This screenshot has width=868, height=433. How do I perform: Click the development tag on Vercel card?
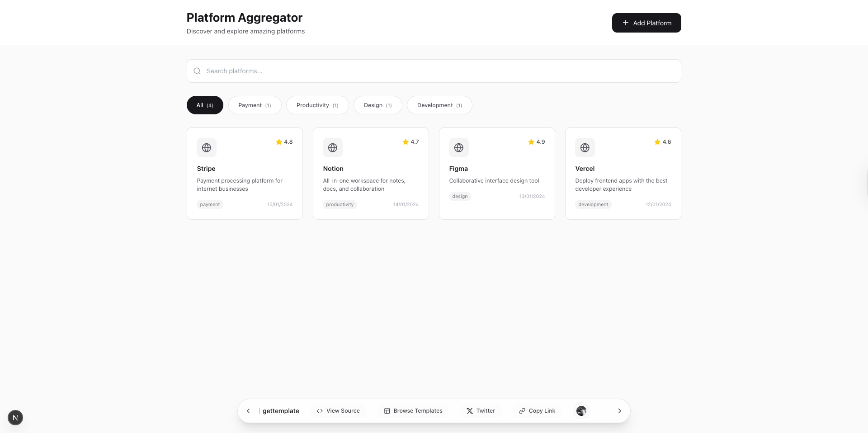point(593,205)
